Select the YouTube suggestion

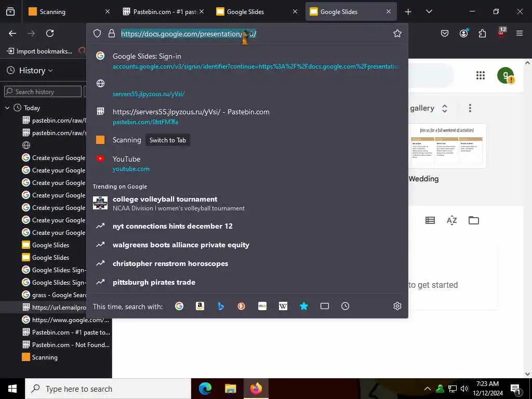coord(247,164)
